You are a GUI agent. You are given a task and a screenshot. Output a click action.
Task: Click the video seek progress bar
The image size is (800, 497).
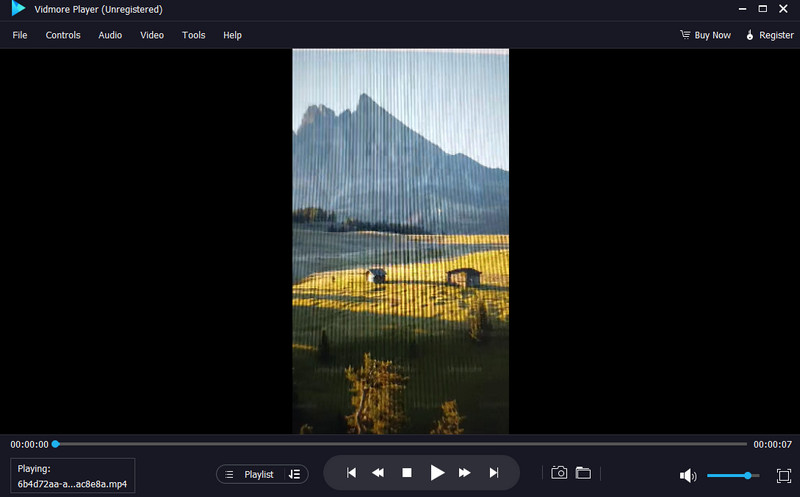400,444
